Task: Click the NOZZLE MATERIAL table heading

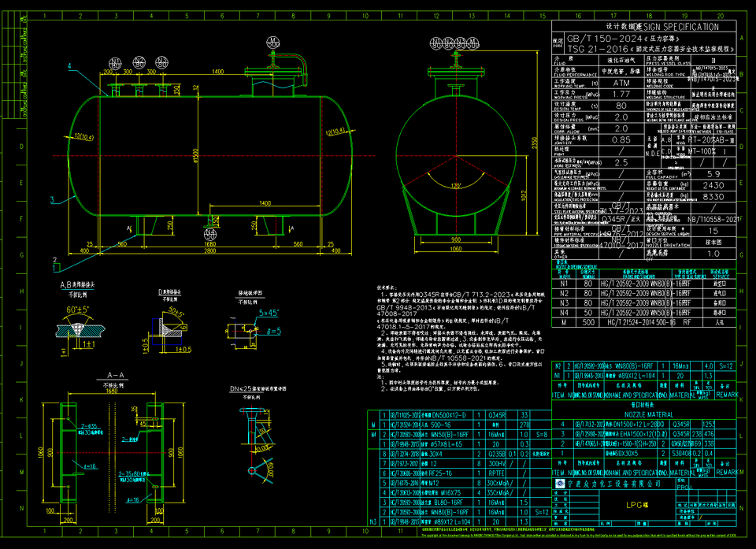Action: click(x=649, y=414)
